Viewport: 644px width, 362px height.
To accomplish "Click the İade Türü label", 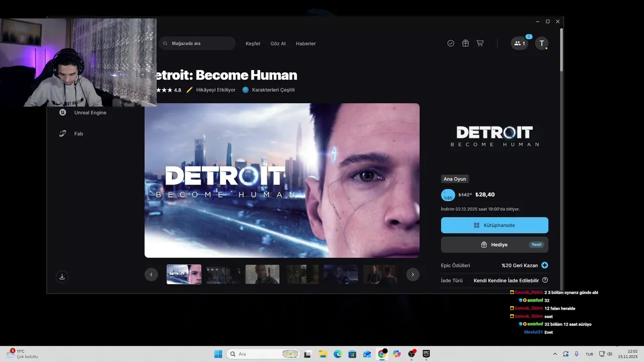I will pyautogui.click(x=452, y=281).
